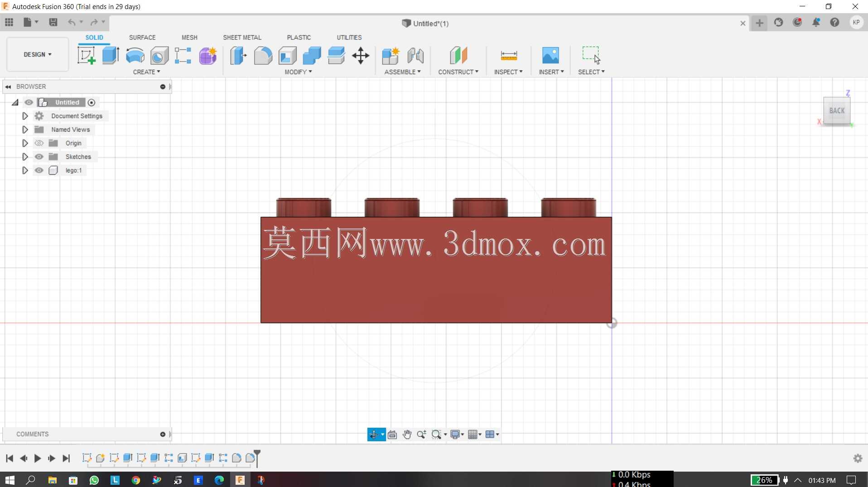Expand the lego:1 component node
This screenshot has width=868, height=487.
click(x=25, y=170)
